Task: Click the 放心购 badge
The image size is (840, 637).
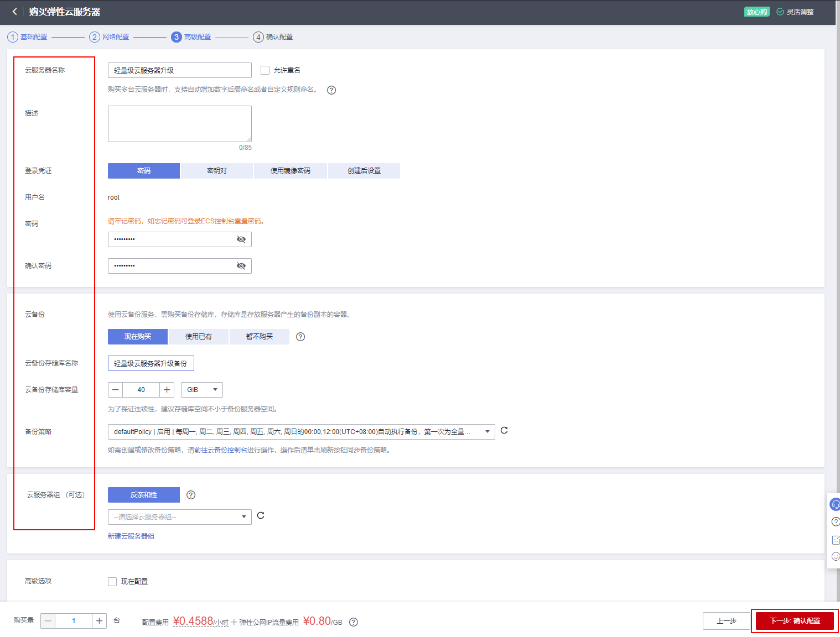Action: point(757,12)
